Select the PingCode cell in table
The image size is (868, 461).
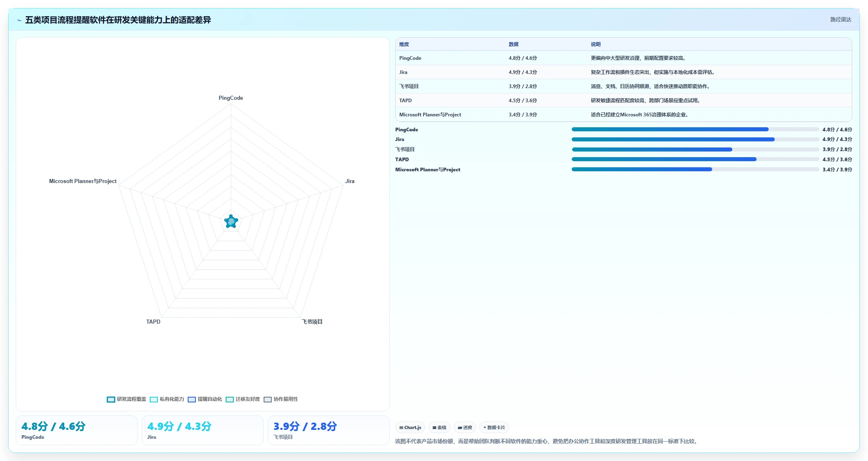pyautogui.click(x=410, y=58)
